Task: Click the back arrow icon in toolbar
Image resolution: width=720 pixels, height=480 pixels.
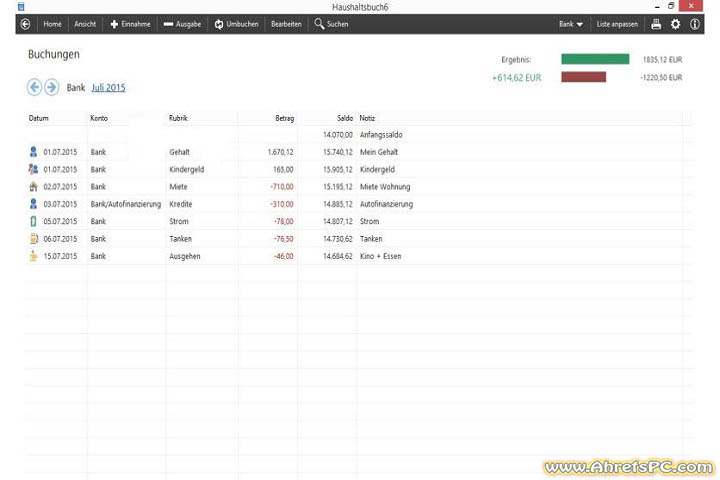Action: [25, 24]
